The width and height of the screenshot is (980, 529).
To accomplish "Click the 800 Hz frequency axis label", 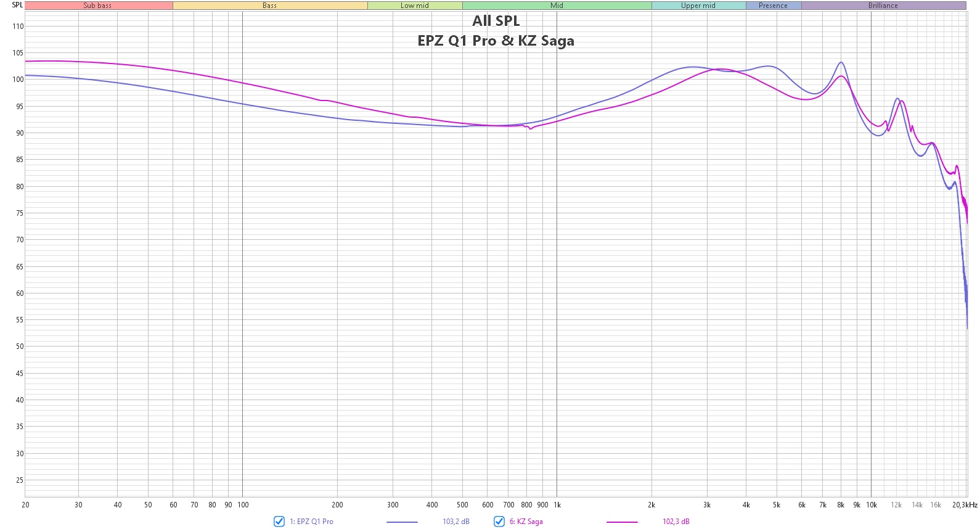I will pos(526,505).
